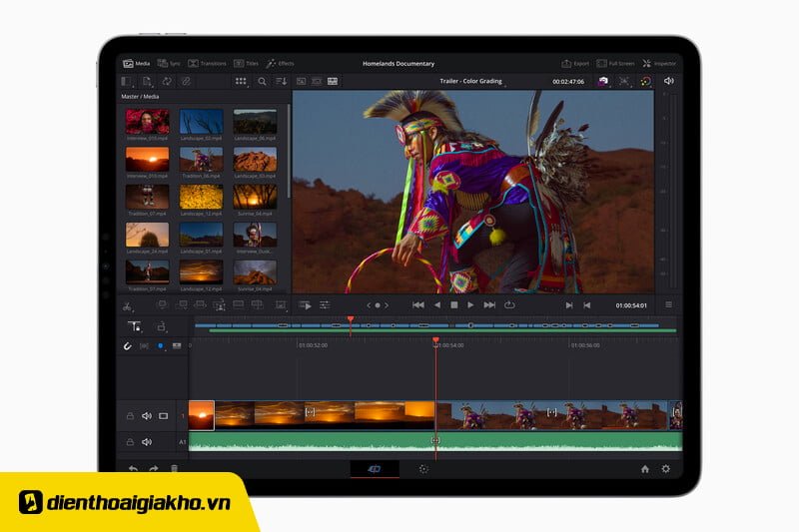Open the Effects panel
The image size is (799, 532).
[x=280, y=63]
